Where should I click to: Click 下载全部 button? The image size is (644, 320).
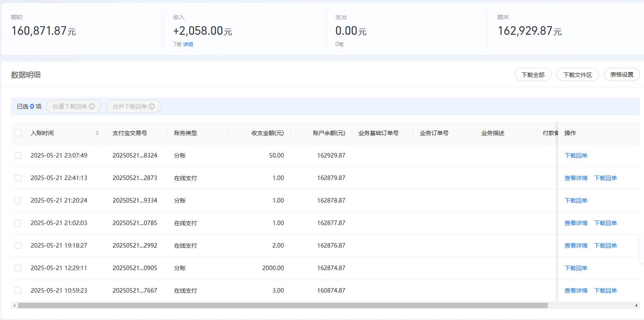point(533,75)
